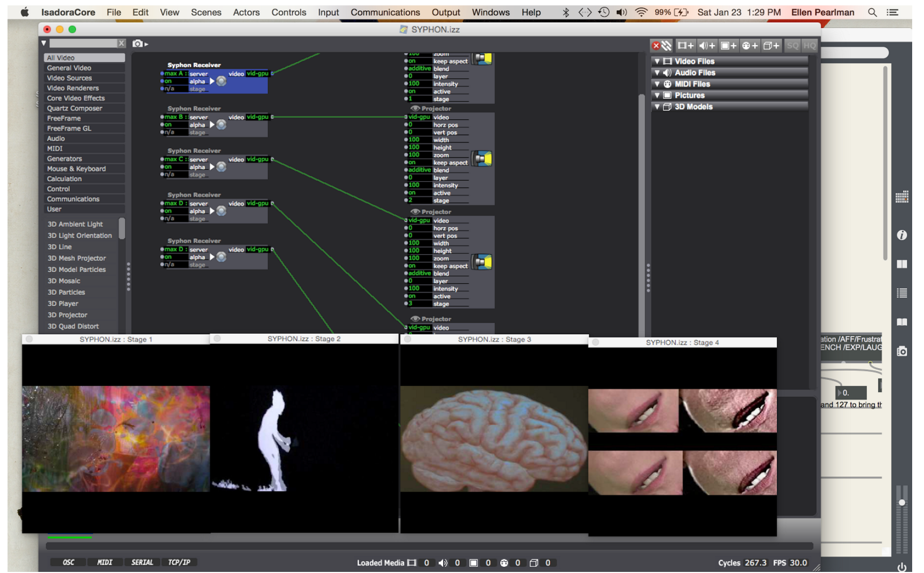
Task: Open the Controls menu
Action: click(289, 12)
